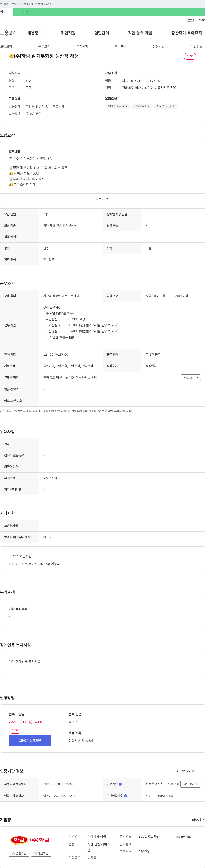Click 설립연도 value 2011. 01. 04
Image resolution: width=205 pixels, height=868 pixels.
[148, 836]
